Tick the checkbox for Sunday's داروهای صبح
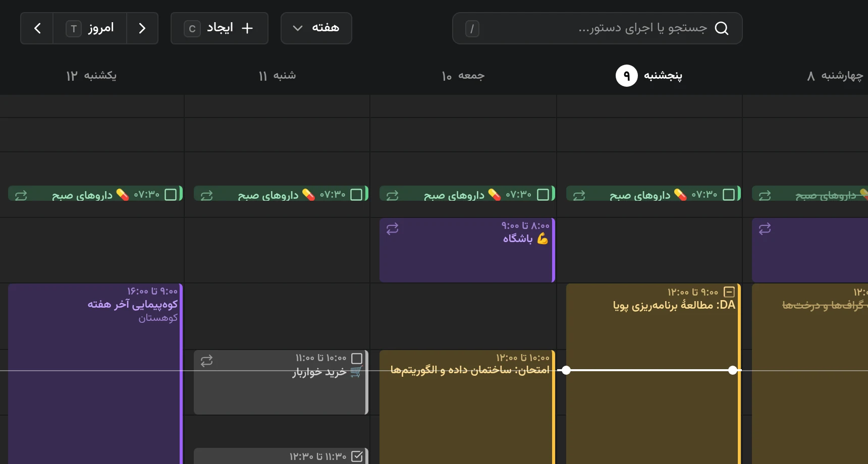868x464 pixels. click(171, 195)
